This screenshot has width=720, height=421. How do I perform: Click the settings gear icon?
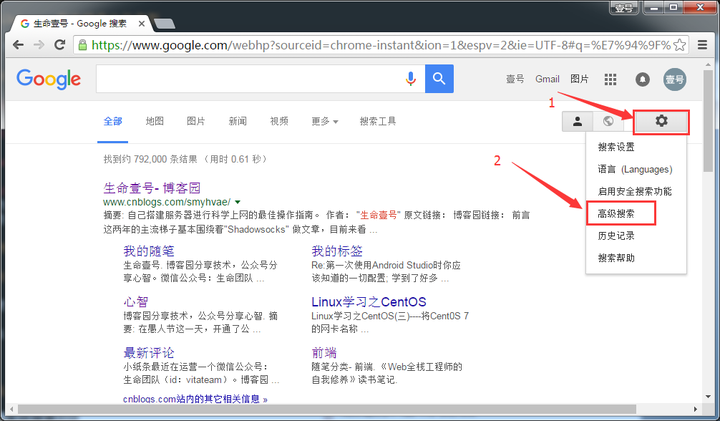pos(661,121)
